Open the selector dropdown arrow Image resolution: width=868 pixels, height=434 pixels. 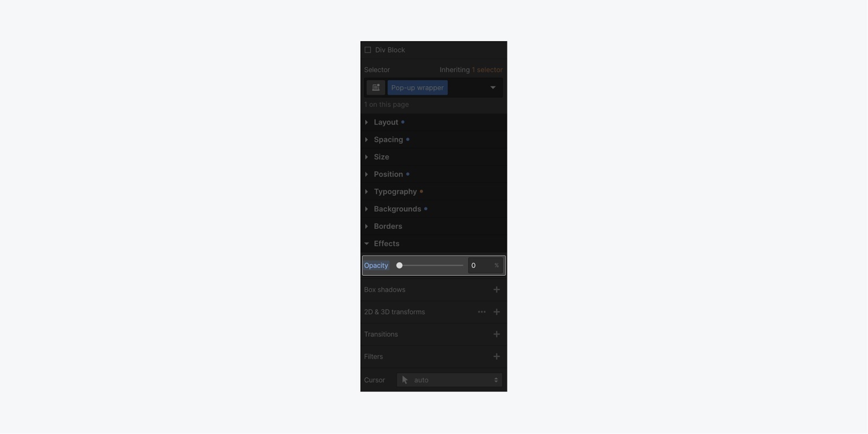point(493,87)
